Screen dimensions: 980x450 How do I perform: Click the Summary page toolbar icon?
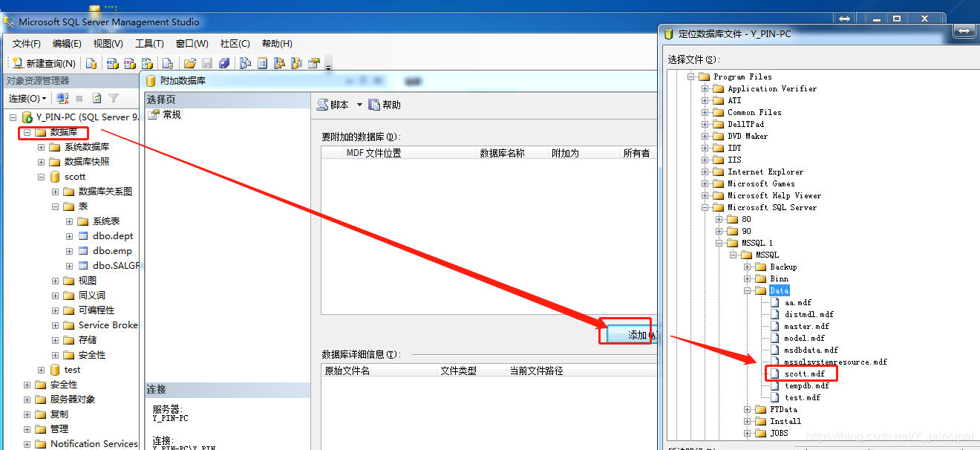coord(262,64)
